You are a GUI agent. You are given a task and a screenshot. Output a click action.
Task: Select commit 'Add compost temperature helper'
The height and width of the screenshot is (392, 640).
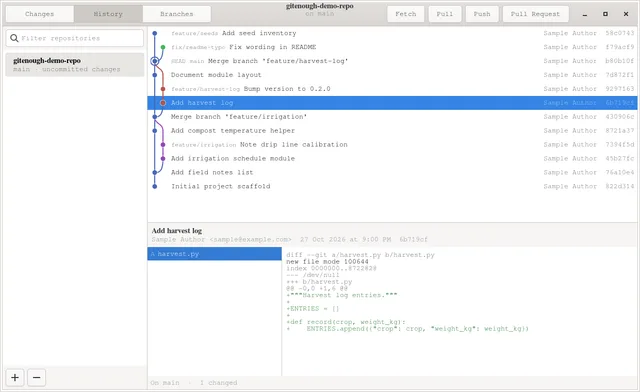[392, 131]
